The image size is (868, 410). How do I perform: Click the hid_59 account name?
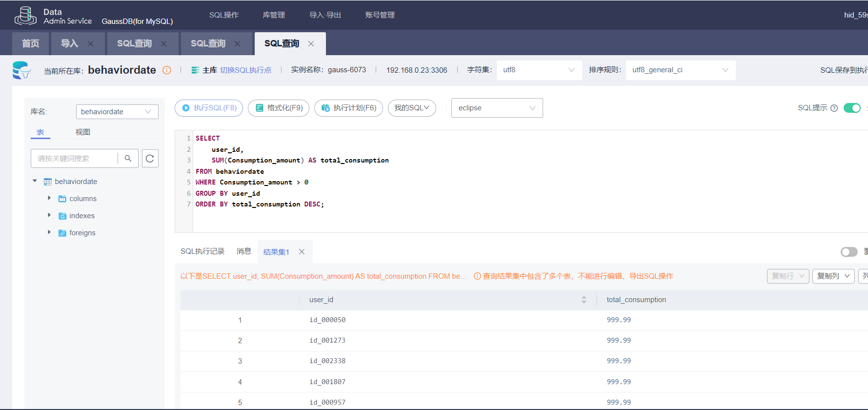click(856, 15)
